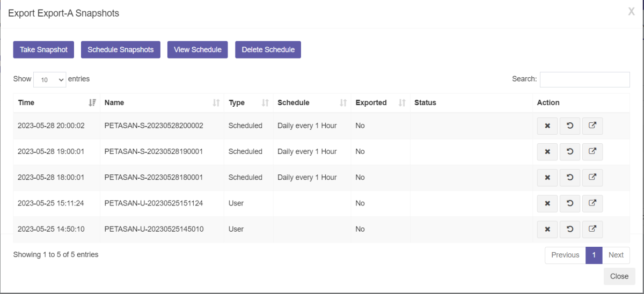Viewport: 644px width, 294px height.
Task: Open the entries per page dropdown
Action: tap(49, 79)
